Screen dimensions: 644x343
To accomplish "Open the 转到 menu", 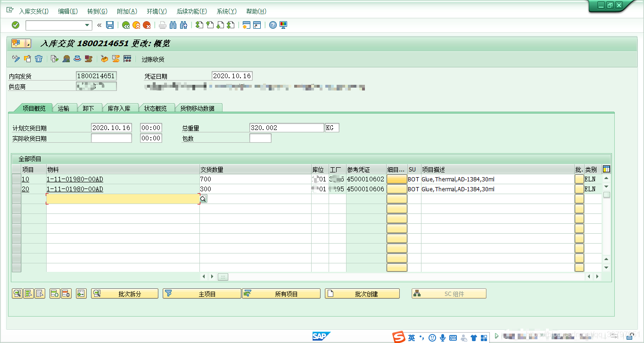I will coord(97,11).
